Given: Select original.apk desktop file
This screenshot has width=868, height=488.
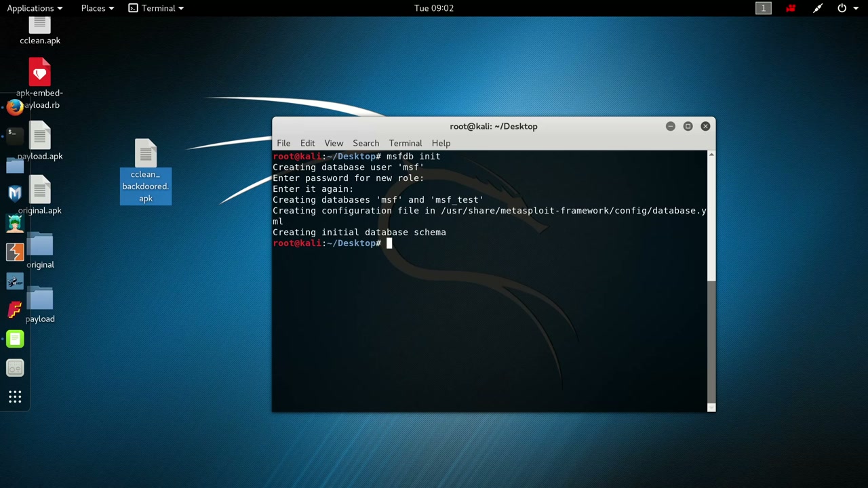Looking at the screenshot, I should (40, 196).
